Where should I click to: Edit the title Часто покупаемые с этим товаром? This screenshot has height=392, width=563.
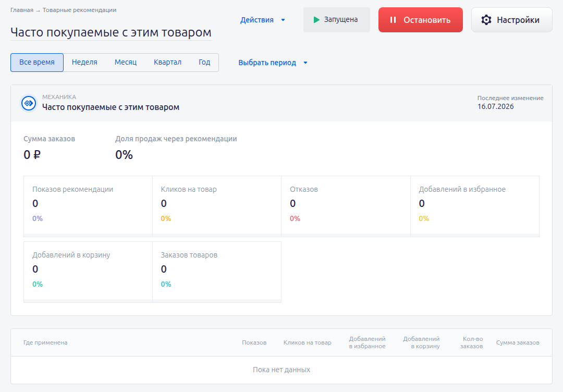coord(111,32)
